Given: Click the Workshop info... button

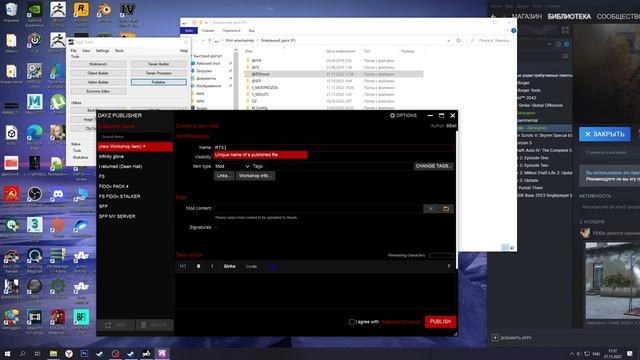Looking at the screenshot, I should pos(255,176).
